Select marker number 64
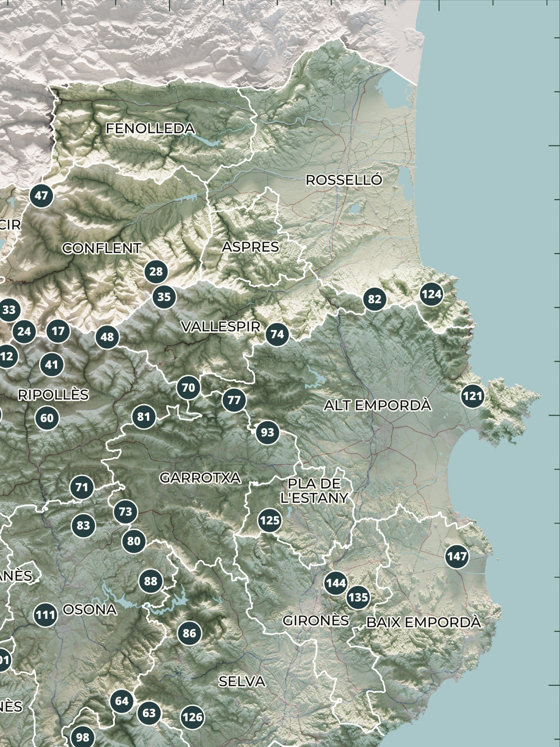The height and width of the screenshot is (747, 560). (122, 701)
